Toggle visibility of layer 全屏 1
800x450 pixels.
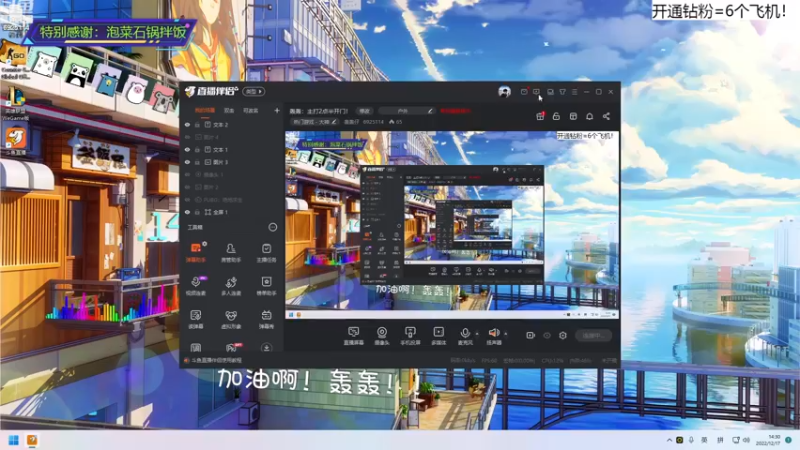[x=187, y=212]
